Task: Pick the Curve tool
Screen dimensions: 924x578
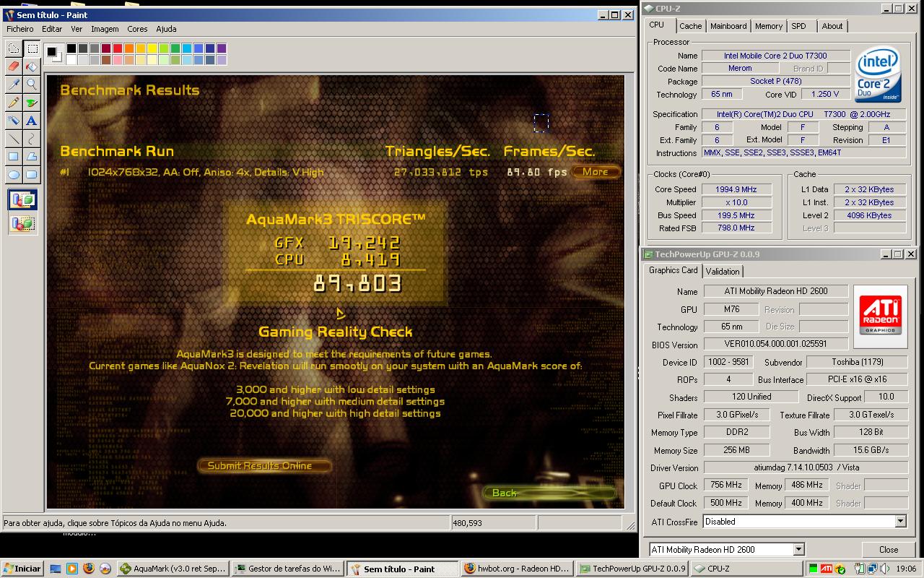Action: click(32, 139)
